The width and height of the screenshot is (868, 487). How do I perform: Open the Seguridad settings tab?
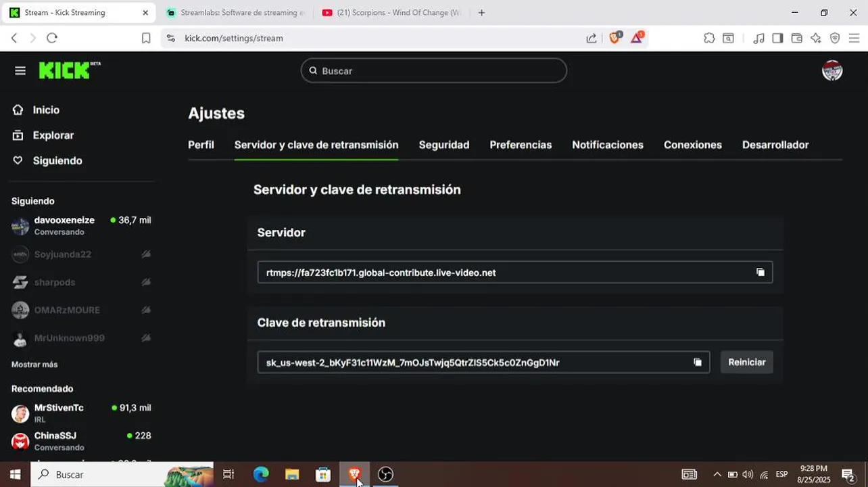[444, 145]
